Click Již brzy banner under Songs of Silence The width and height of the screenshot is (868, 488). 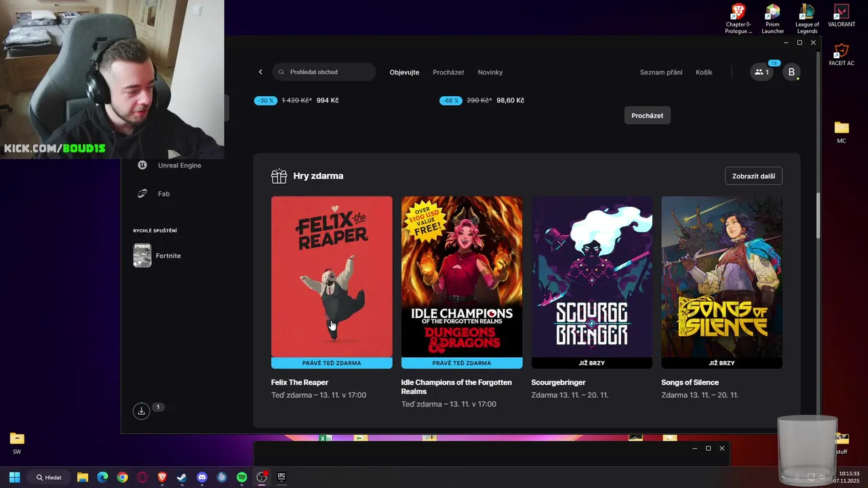pyautogui.click(x=722, y=363)
